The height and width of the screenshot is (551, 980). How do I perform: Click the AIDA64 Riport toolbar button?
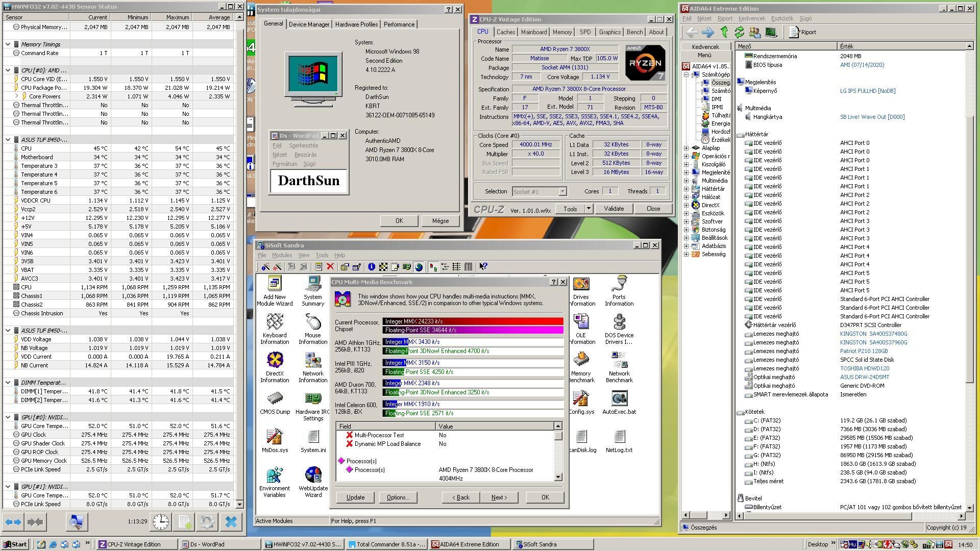click(x=803, y=32)
